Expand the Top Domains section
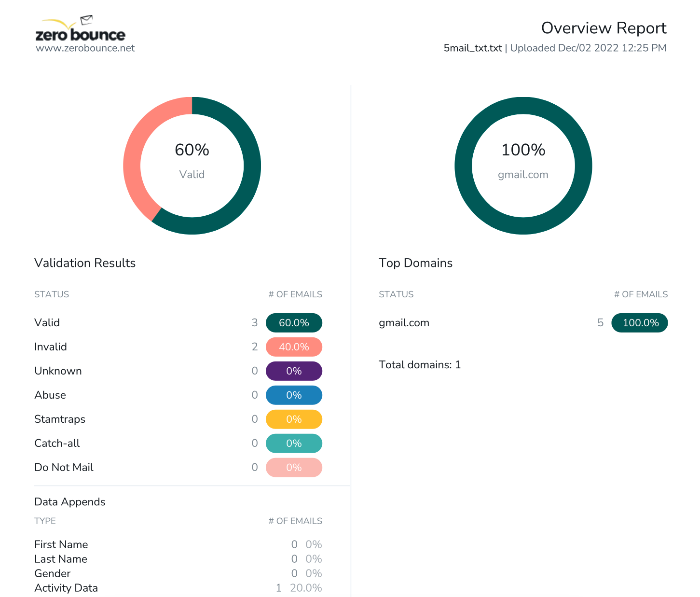 [x=415, y=263]
